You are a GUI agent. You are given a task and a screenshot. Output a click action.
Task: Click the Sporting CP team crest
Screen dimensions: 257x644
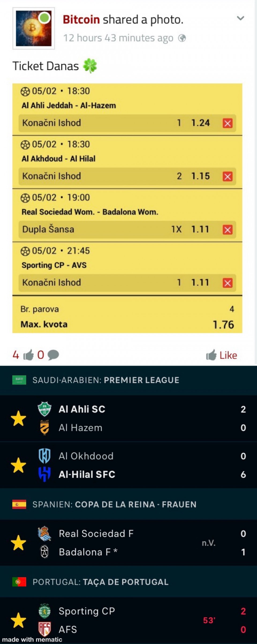point(44,611)
